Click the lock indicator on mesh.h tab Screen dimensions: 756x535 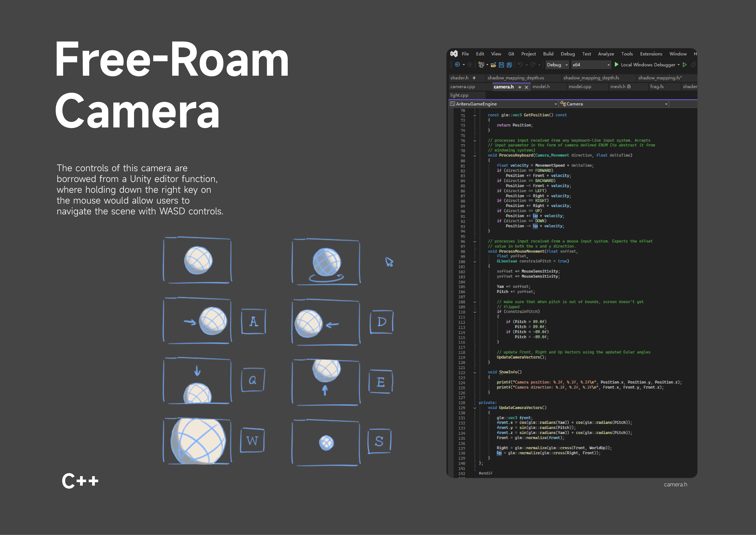629,87
